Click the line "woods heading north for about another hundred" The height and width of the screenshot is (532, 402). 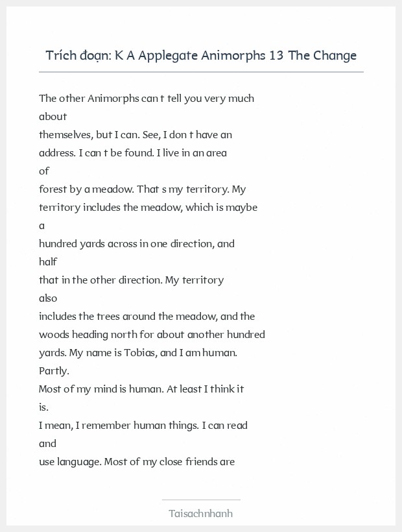point(152,335)
